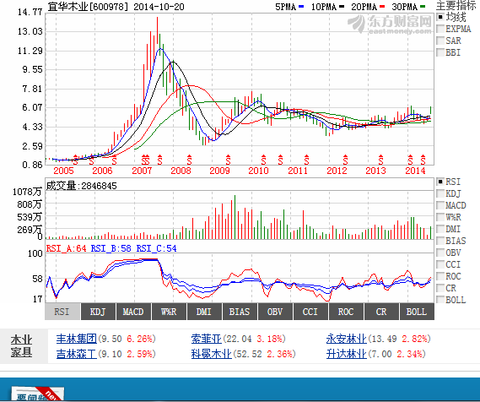The height and width of the screenshot is (402, 480).
Task: Switch to the CCI bottom tab
Action: click(x=310, y=312)
